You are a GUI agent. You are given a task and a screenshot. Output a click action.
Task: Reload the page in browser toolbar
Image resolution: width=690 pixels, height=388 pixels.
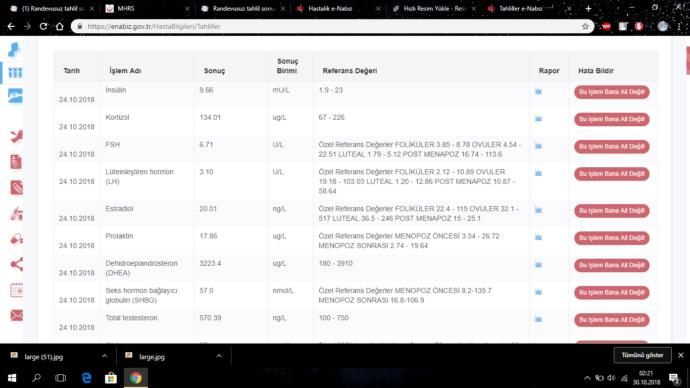[43, 26]
